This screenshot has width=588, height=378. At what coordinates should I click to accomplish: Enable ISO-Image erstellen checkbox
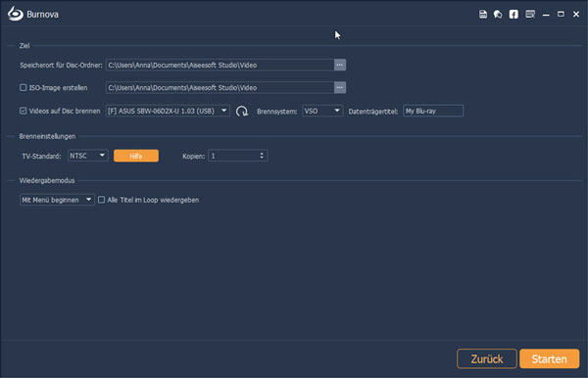pos(24,87)
